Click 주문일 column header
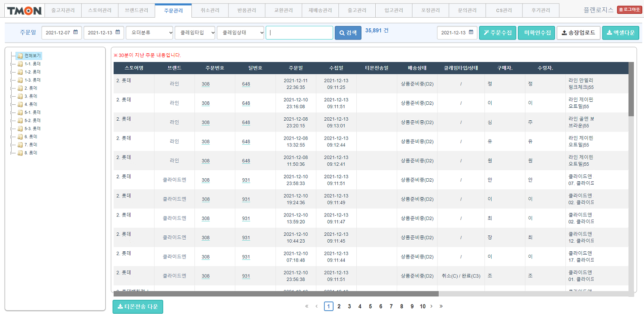The image size is (644, 314). (296, 68)
